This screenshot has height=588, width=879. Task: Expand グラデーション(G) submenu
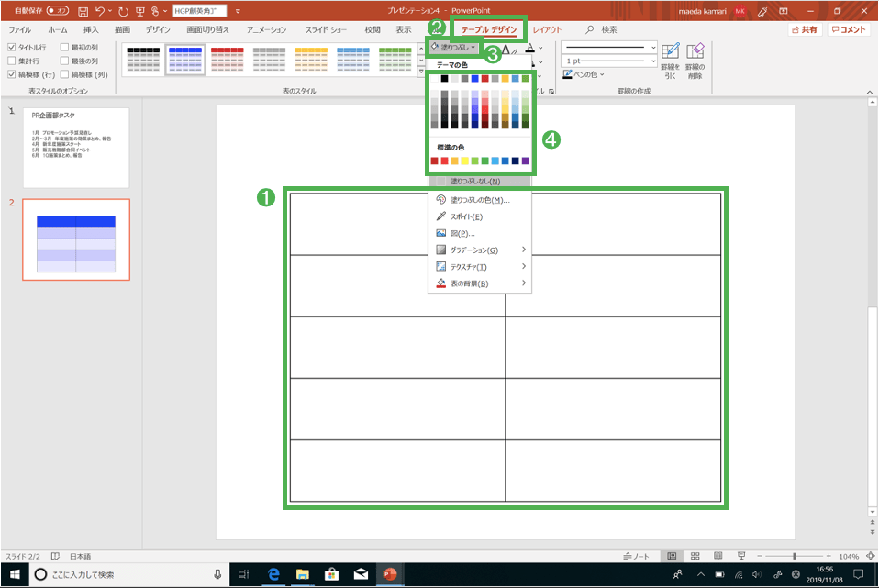[x=480, y=250]
